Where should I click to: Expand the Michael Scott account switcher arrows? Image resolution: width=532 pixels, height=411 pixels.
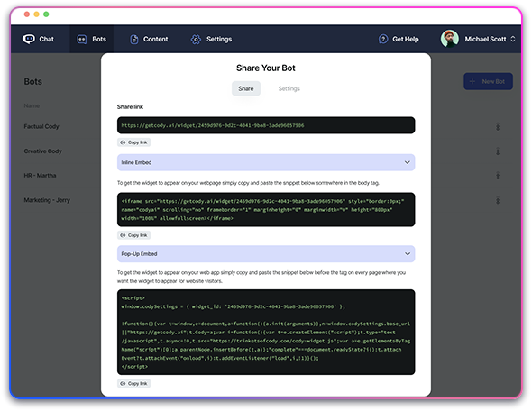coord(513,39)
